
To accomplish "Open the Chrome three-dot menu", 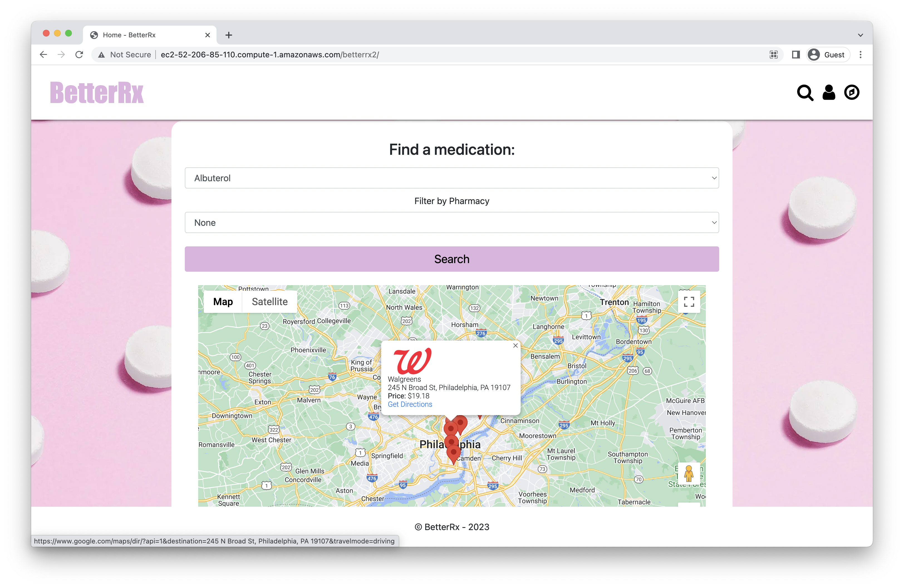I will (x=860, y=55).
